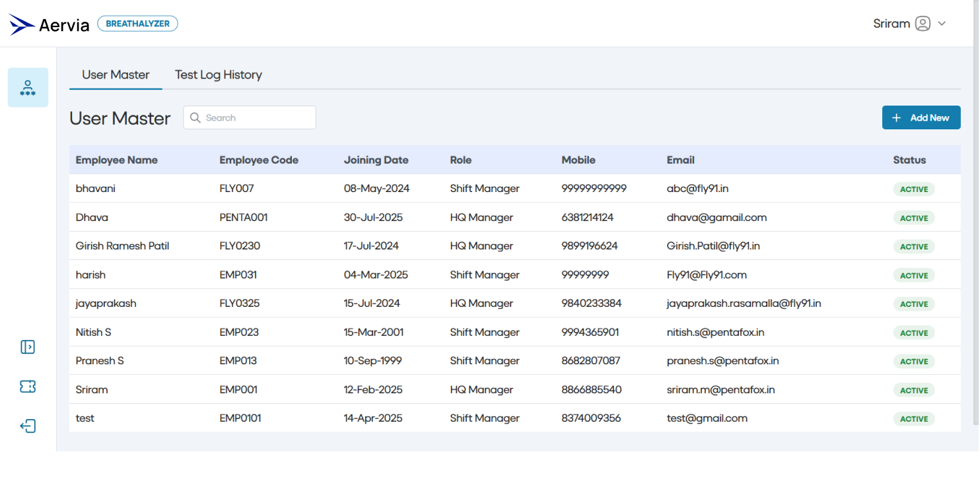Expand the dropdown next to Sriram
The height and width of the screenshot is (491, 980).
pos(942,24)
